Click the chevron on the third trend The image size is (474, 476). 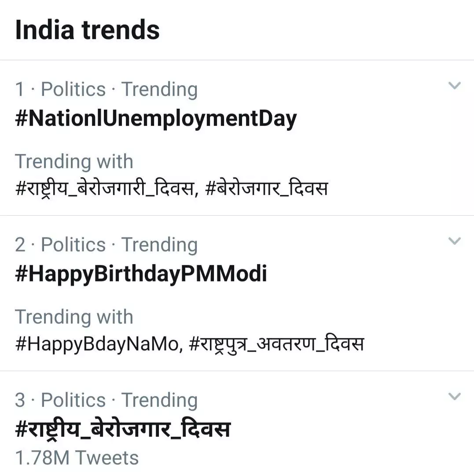(454, 396)
